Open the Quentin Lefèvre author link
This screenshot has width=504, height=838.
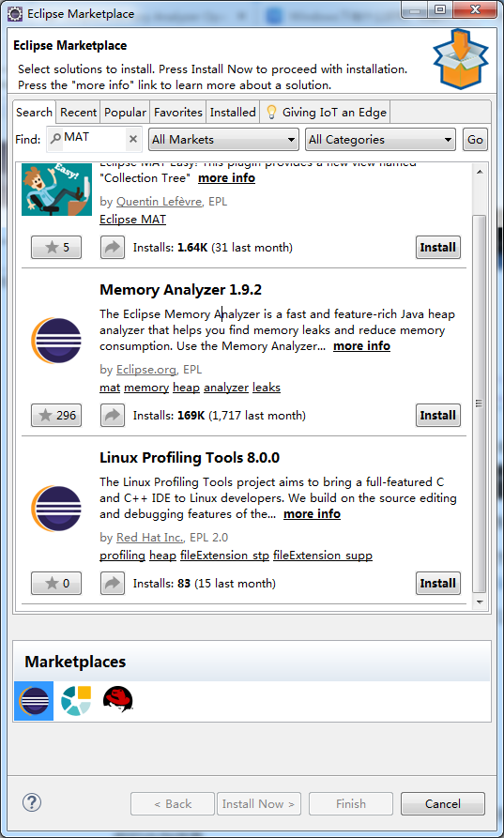pyautogui.click(x=160, y=202)
